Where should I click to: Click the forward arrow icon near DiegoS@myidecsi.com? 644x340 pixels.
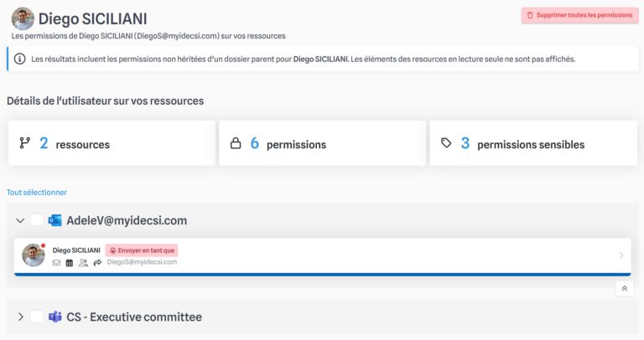(97, 262)
